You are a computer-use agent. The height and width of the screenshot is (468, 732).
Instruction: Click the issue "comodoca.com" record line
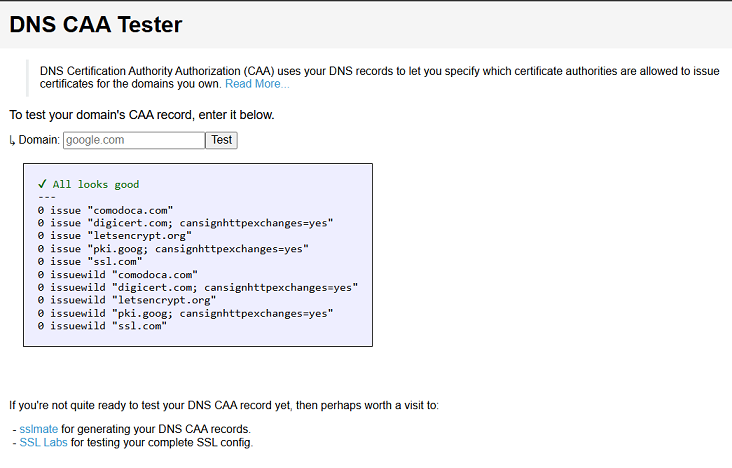click(105, 210)
